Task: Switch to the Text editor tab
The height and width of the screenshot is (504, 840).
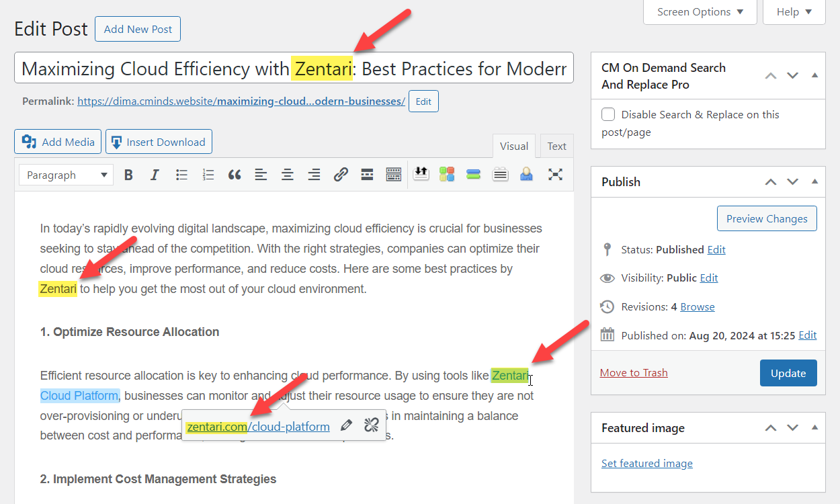Action: pos(556,146)
